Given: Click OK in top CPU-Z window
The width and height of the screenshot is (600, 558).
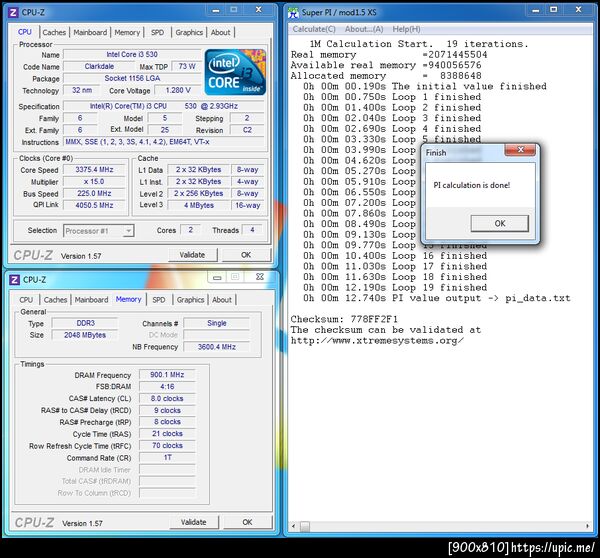Looking at the screenshot, I should [246, 255].
